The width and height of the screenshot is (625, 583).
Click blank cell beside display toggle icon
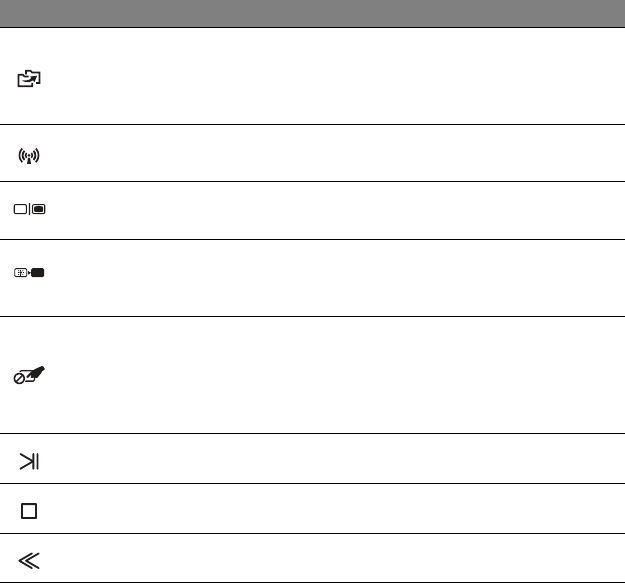point(340,210)
